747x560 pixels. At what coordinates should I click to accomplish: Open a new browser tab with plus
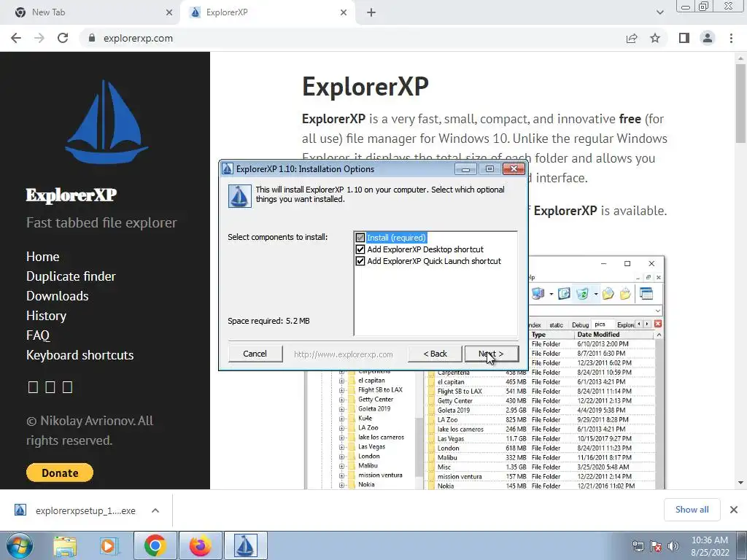tap(371, 13)
